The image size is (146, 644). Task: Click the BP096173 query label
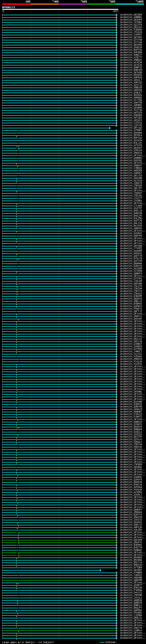point(8,8)
